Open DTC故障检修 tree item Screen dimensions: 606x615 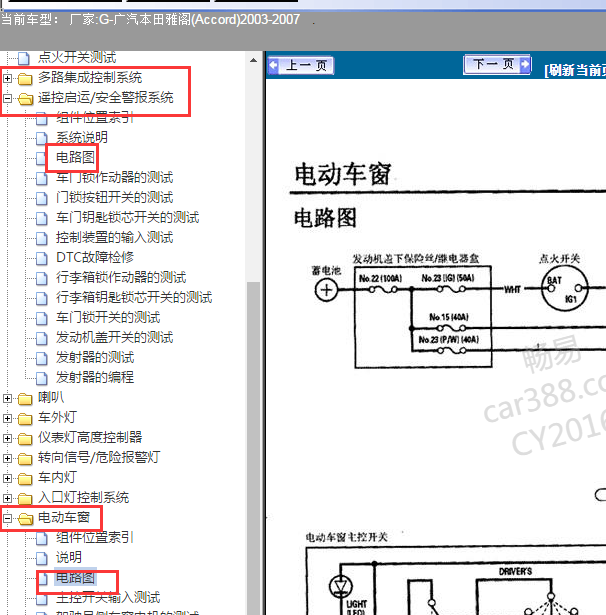[x=95, y=257]
